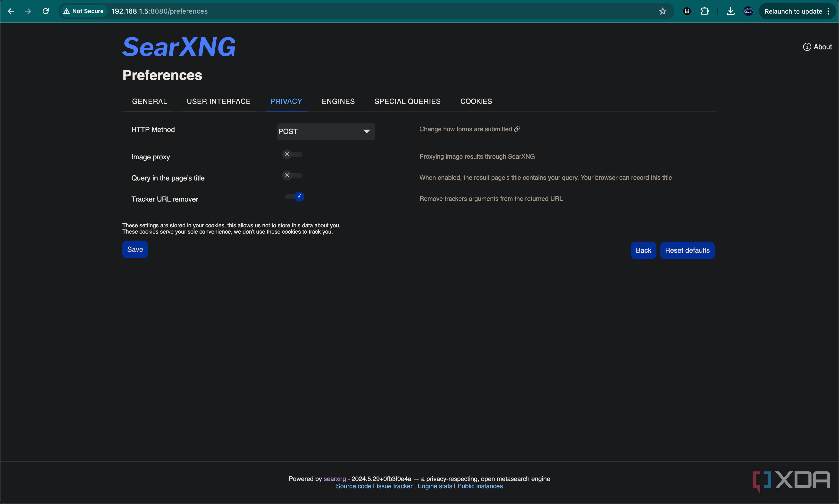Bookmark page with star icon
The height and width of the screenshot is (504, 839).
tap(663, 11)
